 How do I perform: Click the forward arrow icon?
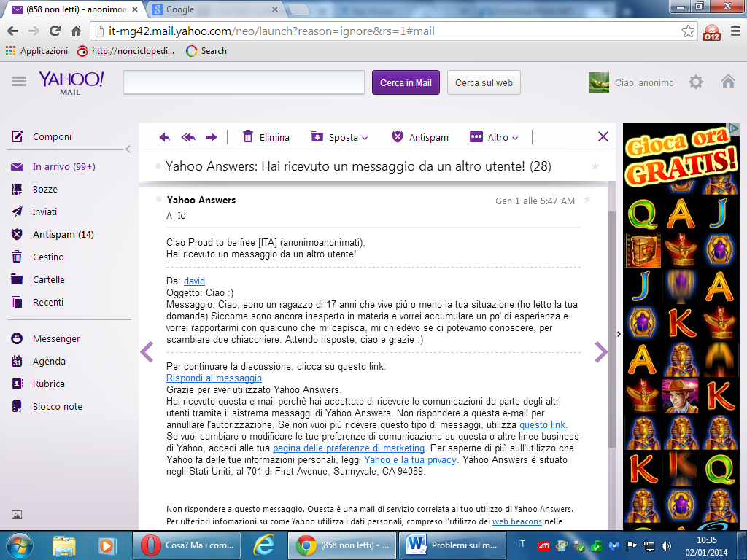pyautogui.click(x=211, y=137)
